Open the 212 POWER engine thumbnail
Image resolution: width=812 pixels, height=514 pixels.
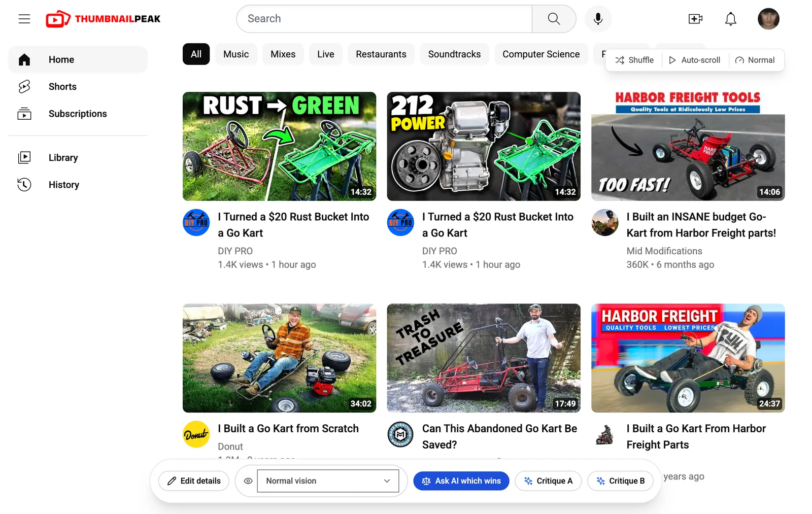484,146
